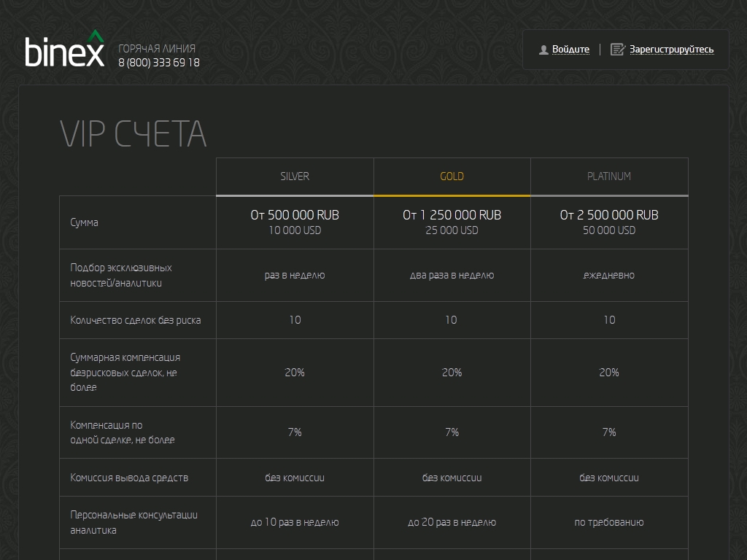The width and height of the screenshot is (747, 560).
Task: Select the PLATINUM account column header
Action: [609, 176]
